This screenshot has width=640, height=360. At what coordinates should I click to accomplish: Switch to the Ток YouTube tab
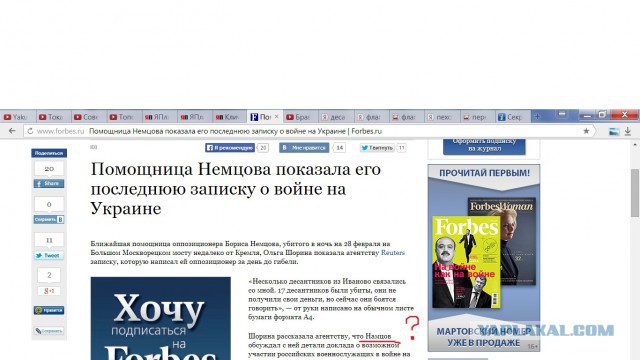pos(53,117)
